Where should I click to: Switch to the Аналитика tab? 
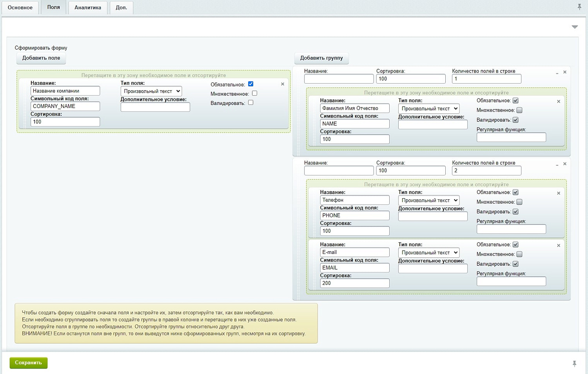88,7
